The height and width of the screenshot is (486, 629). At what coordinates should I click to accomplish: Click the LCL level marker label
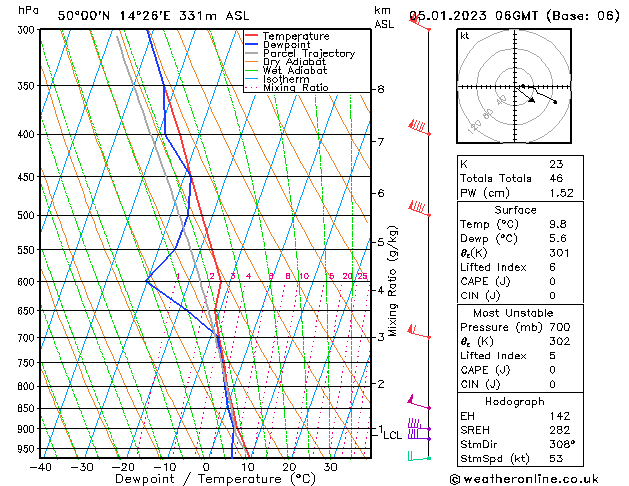(x=392, y=435)
